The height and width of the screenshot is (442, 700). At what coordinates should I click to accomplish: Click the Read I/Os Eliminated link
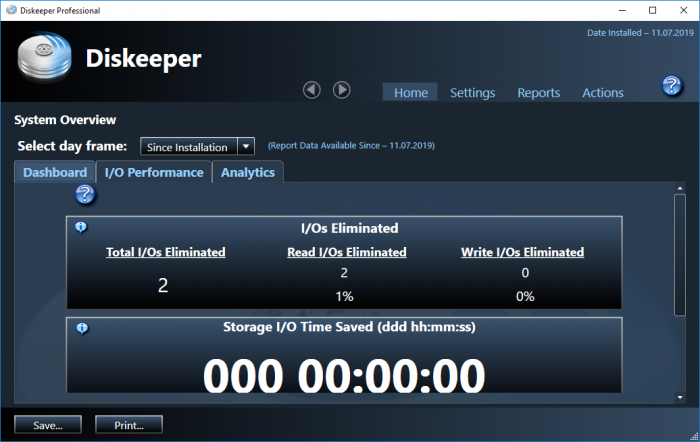pos(347,252)
